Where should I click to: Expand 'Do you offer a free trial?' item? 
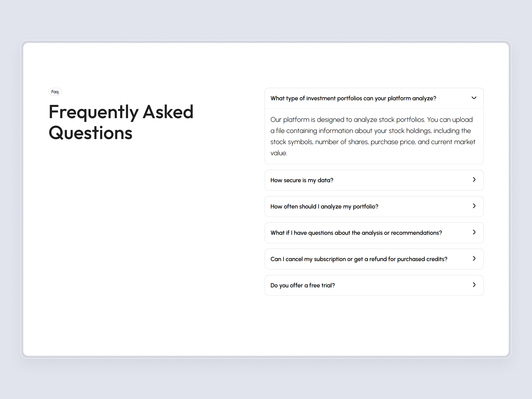click(x=374, y=286)
